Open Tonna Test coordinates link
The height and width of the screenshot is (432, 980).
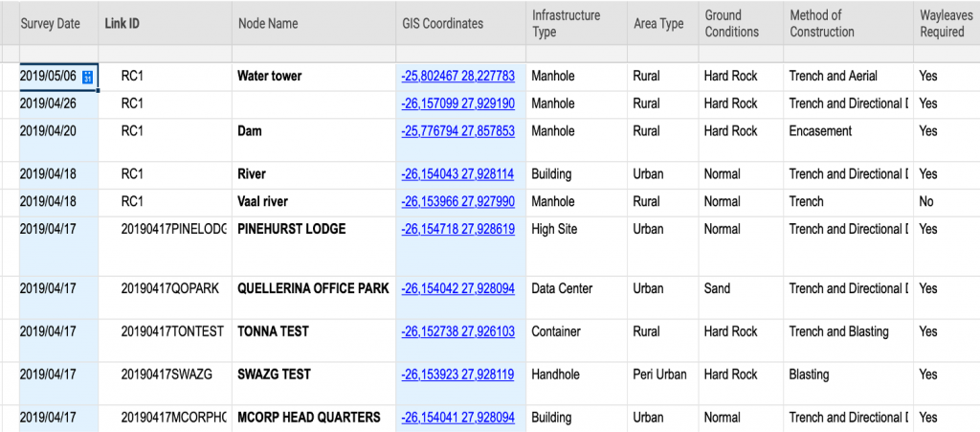[457, 332]
